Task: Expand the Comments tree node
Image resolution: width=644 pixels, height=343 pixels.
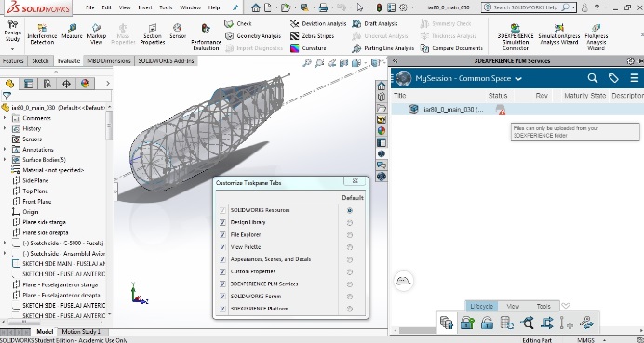Action: (5, 118)
